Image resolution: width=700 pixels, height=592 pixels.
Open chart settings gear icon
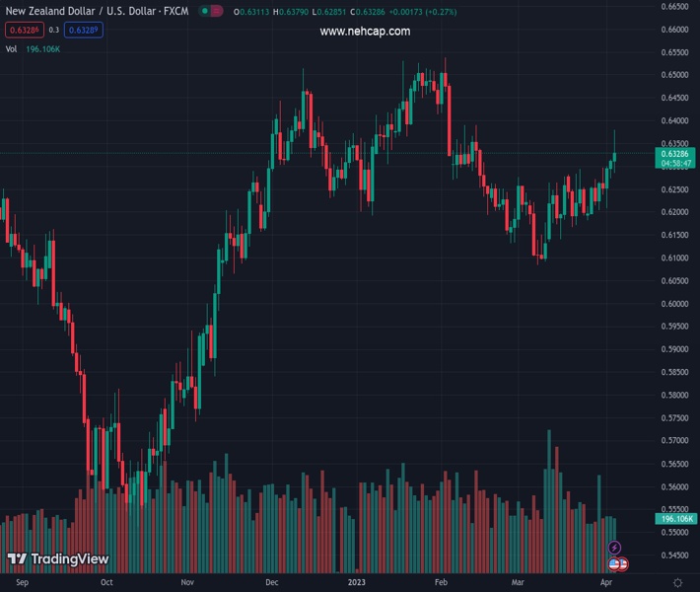point(676,582)
